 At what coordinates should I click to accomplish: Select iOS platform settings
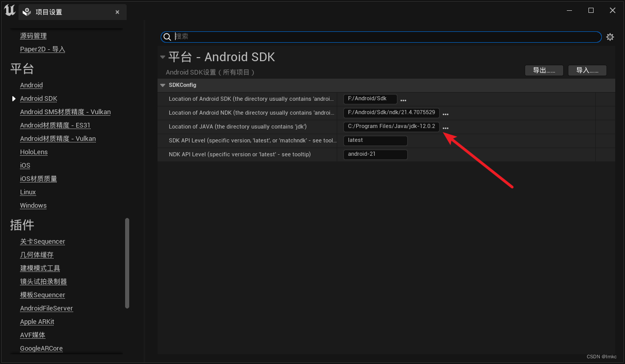pyautogui.click(x=25, y=166)
